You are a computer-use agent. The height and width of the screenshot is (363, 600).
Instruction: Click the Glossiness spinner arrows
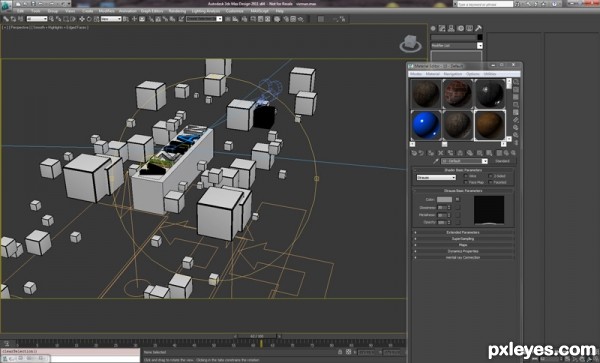pyautogui.click(x=449, y=207)
